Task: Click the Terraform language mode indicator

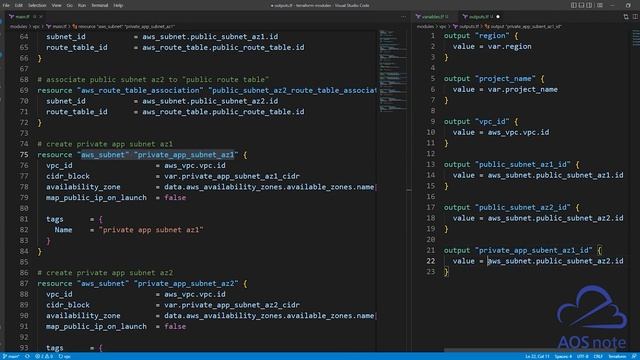Action: pyautogui.click(x=617, y=356)
